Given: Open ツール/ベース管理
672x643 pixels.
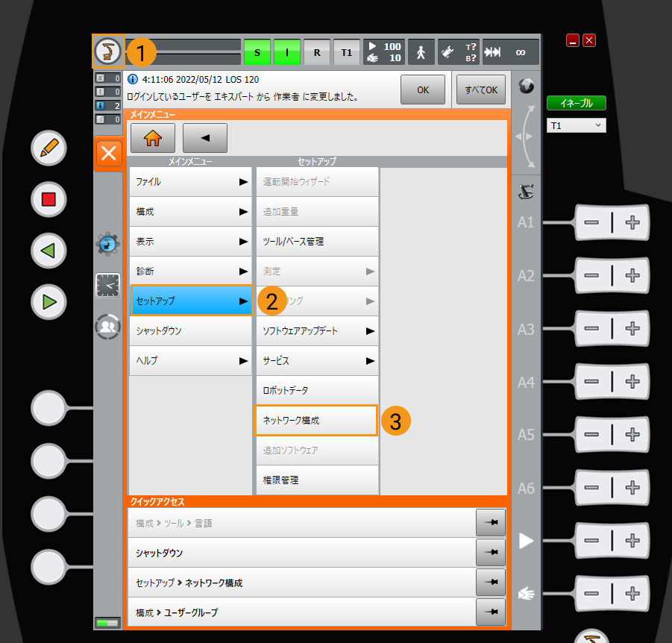Looking at the screenshot, I should click(317, 242).
